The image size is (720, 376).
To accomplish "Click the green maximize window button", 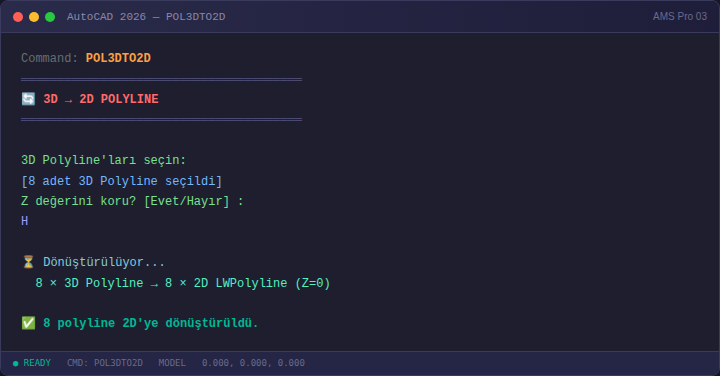I will [x=50, y=17].
